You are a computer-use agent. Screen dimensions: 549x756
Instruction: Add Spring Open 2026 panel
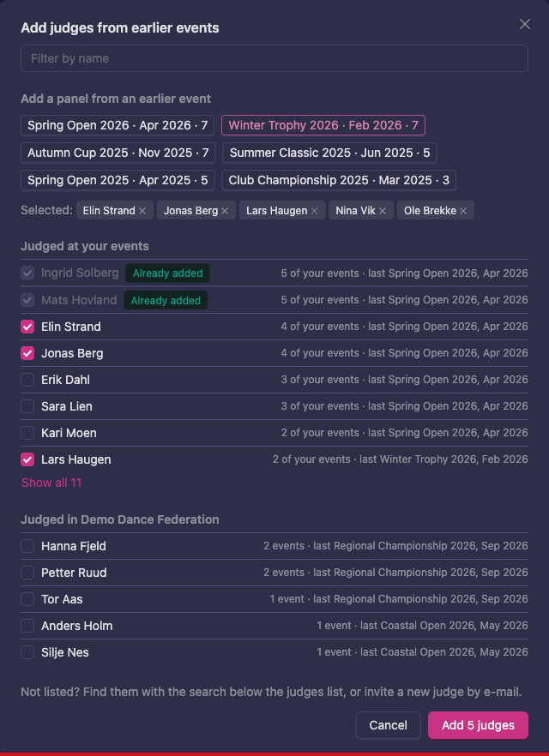coord(118,125)
